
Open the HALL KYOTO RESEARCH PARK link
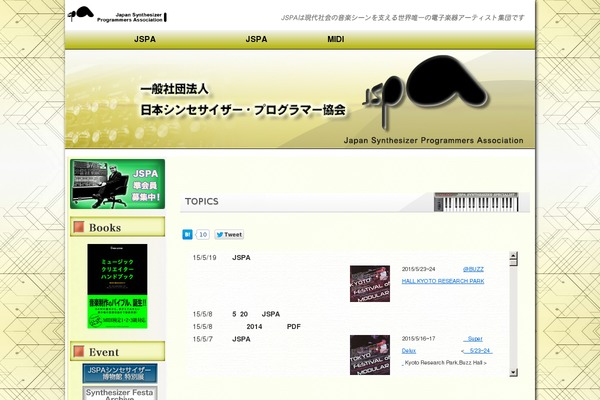443,281
